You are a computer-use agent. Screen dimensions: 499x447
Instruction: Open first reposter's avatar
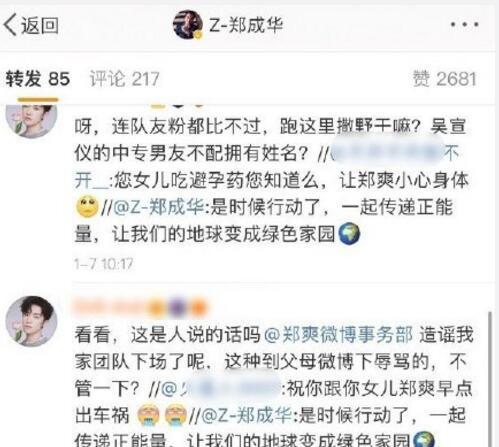pyautogui.click(x=32, y=120)
